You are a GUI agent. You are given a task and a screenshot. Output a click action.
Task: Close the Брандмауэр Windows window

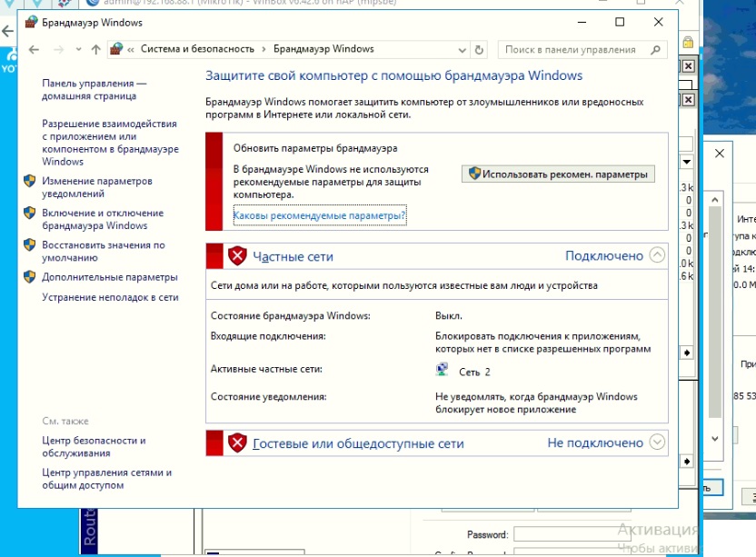pos(658,22)
